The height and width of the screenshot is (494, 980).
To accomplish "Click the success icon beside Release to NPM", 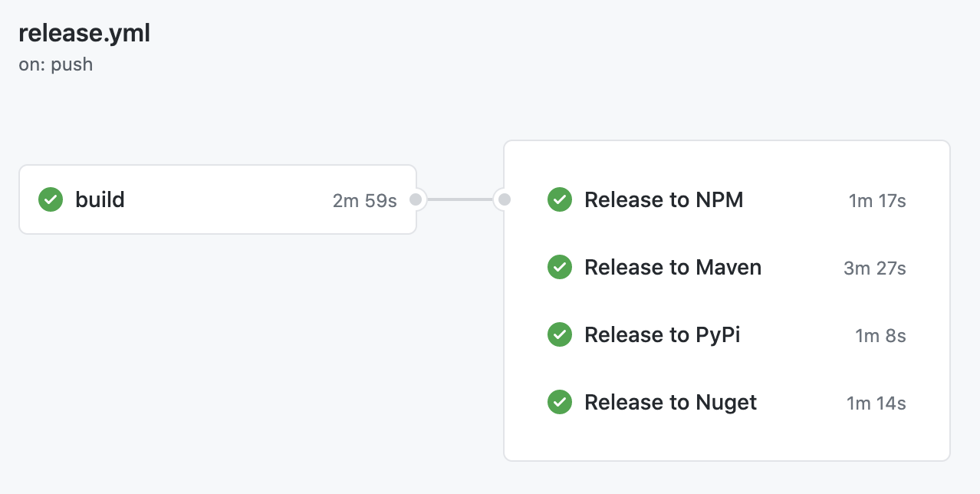I will click(560, 199).
